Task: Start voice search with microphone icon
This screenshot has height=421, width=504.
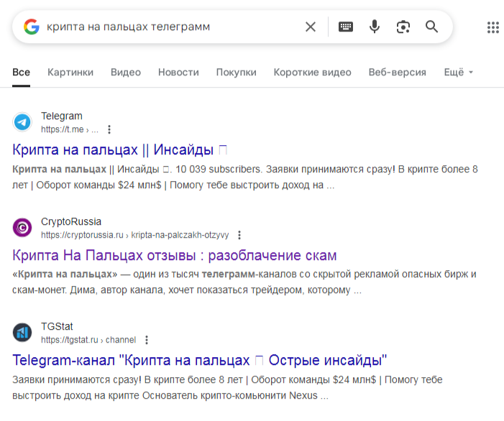Action: [x=375, y=27]
